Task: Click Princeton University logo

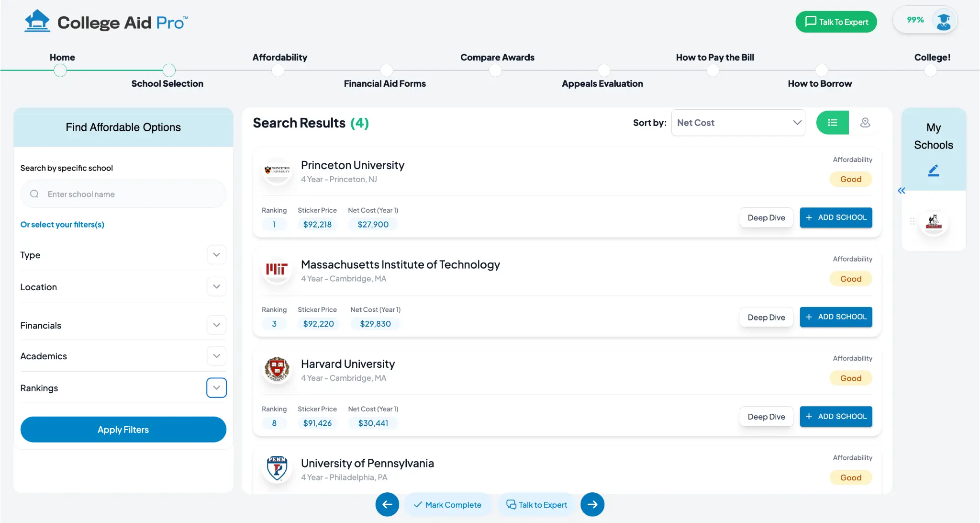Action: tap(277, 171)
